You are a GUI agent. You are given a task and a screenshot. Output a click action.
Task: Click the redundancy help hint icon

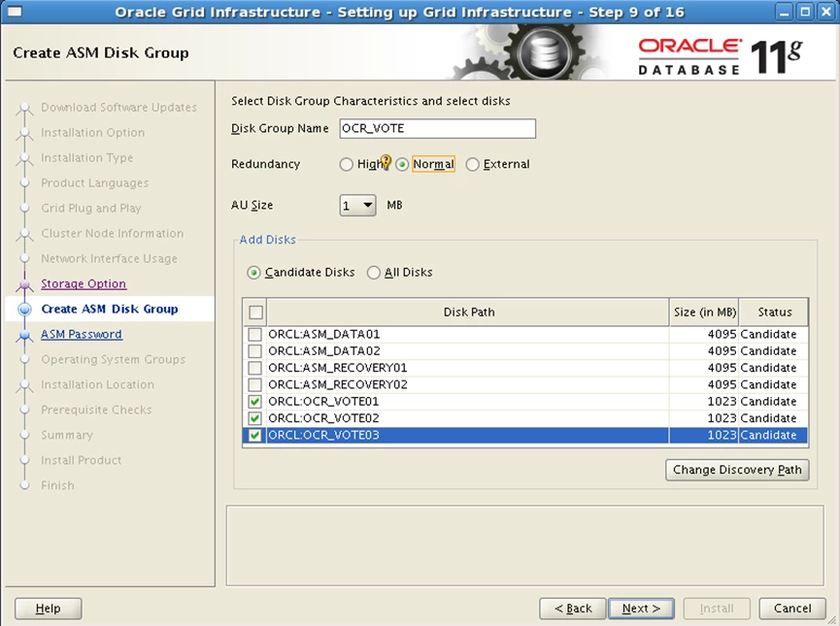(386, 161)
